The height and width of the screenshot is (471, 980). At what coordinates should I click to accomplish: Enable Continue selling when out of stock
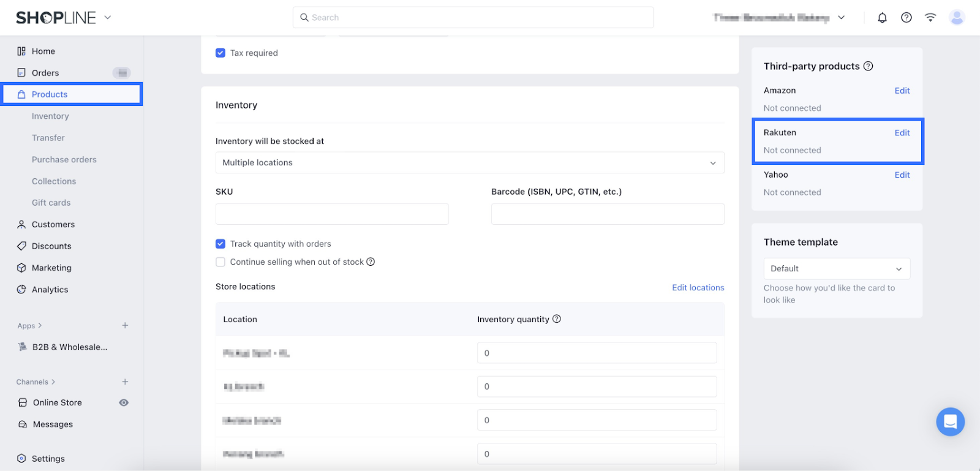pos(221,262)
